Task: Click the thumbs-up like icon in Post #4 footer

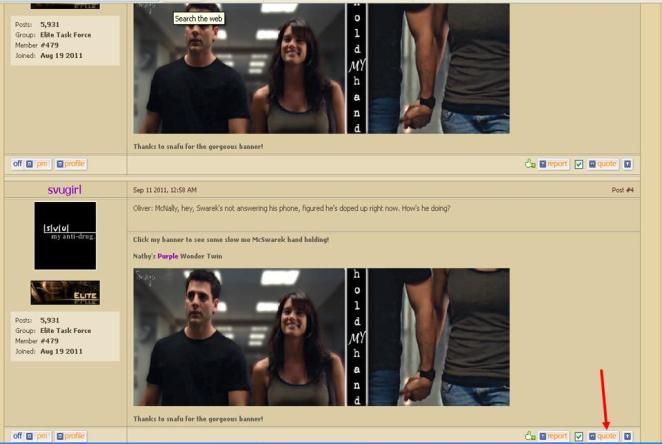Action: point(531,436)
